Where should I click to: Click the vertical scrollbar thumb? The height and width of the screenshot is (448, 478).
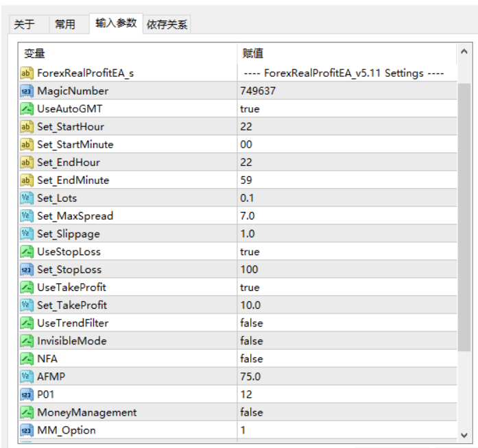pos(464,217)
